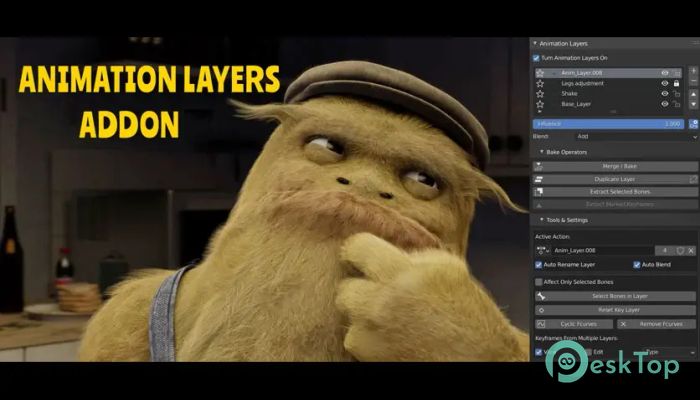Select the Legs adjustment layer name
Image resolution: width=700 pixels, height=400 pixels.
(582, 83)
